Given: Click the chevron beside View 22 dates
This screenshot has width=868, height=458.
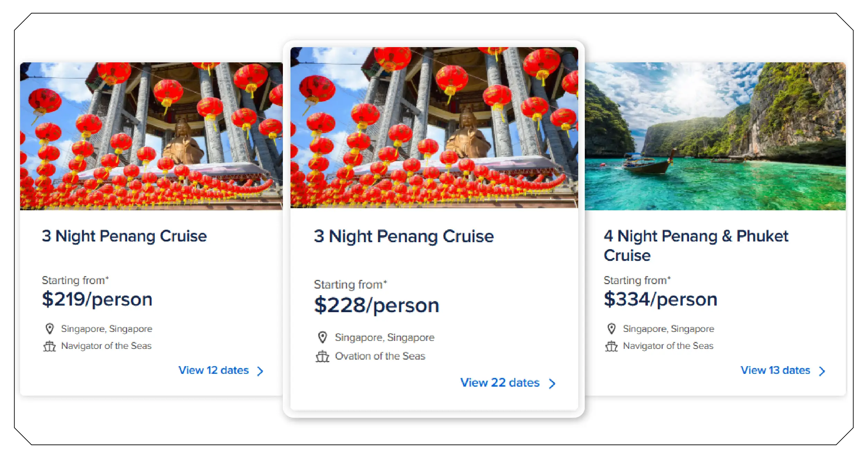Looking at the screenshot, I should point(552,384).
